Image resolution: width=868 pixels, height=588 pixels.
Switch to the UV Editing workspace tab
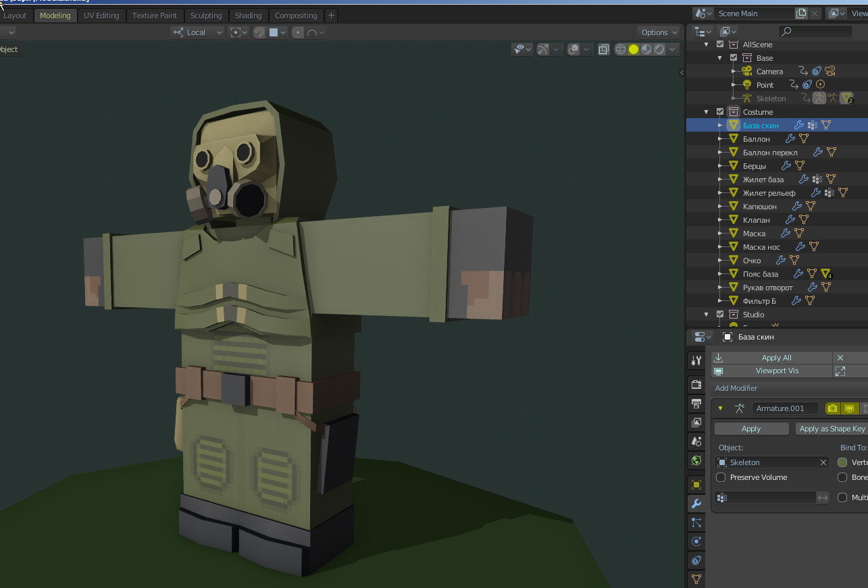point(101,16)
